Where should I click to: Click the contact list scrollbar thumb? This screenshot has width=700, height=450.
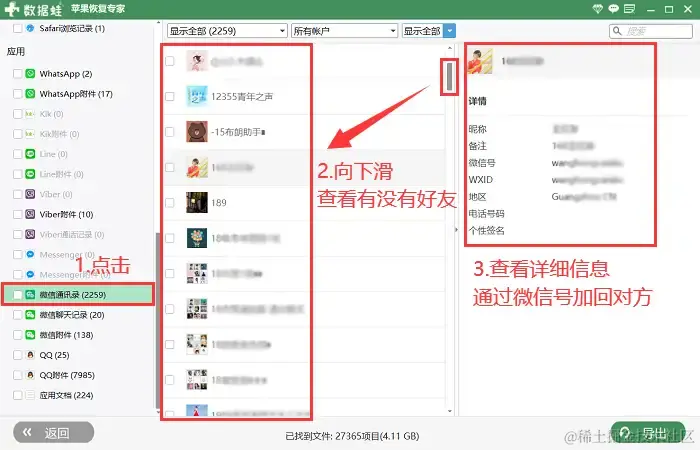point(450,76)
